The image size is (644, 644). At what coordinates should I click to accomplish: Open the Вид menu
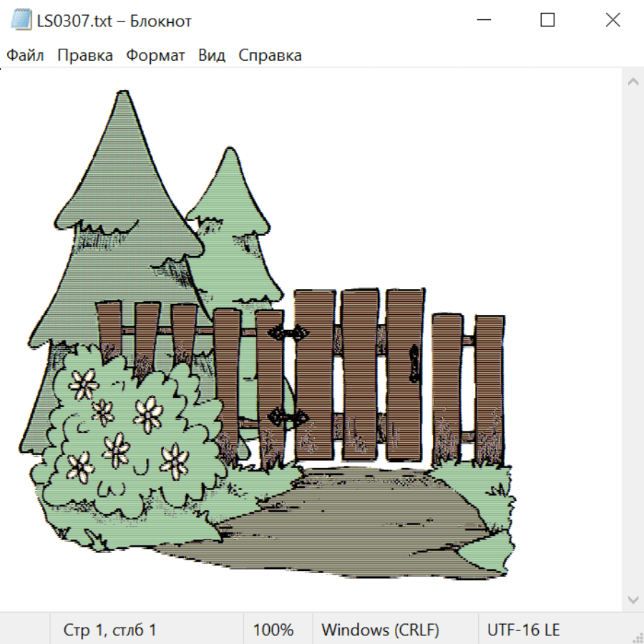212,56
